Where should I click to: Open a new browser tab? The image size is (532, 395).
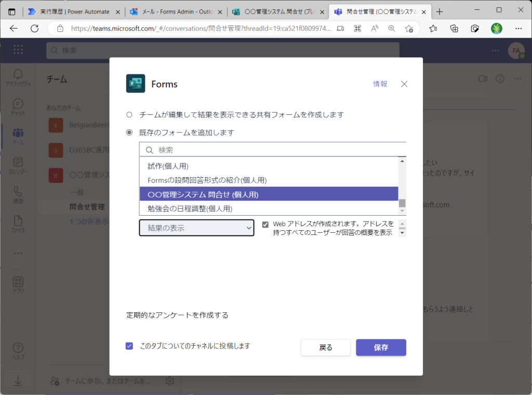pyautogui.click(x=440, y=12)
